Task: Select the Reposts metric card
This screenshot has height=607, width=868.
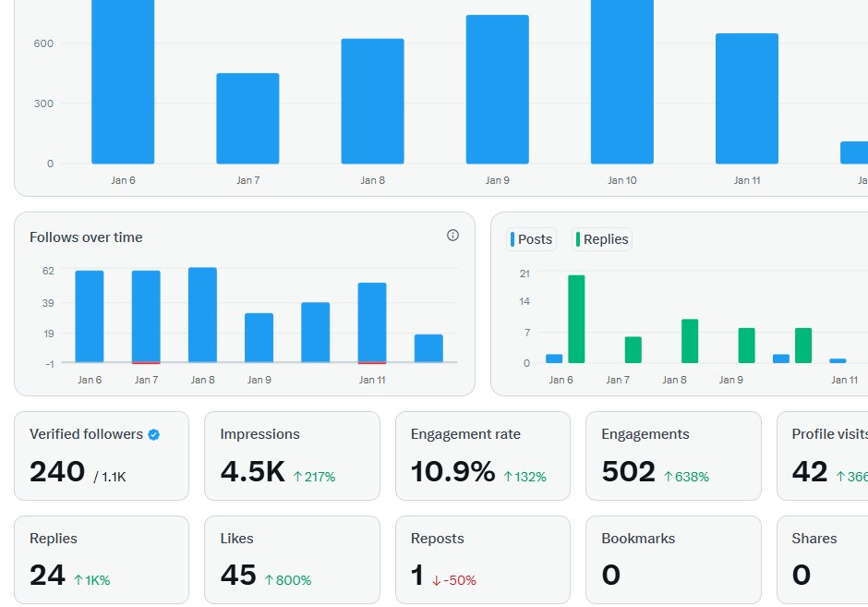Action: [x=483, y=560]
